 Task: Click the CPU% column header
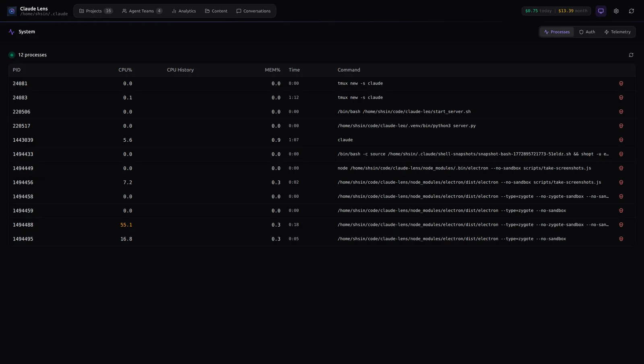tap(125, 70)
